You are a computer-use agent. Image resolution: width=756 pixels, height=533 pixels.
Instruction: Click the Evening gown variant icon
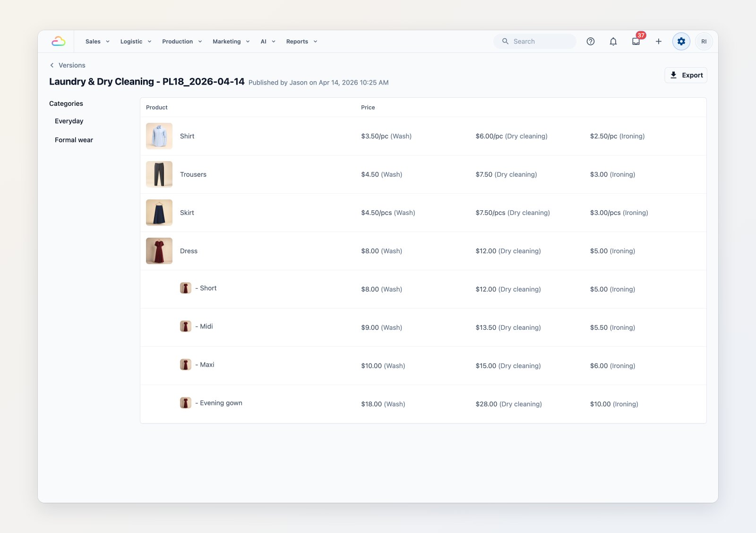186,403
